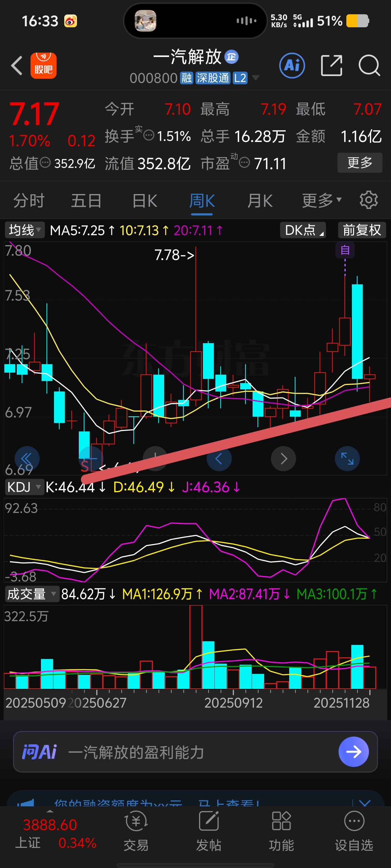The width and height of the screenshot is (391, 868).
Task: Switch to 分时 tab
Action: 29,201
